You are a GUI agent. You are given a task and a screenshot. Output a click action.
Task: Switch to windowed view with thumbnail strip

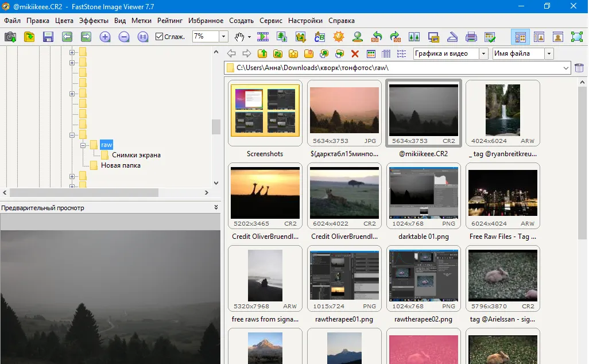tap(539, 37)
